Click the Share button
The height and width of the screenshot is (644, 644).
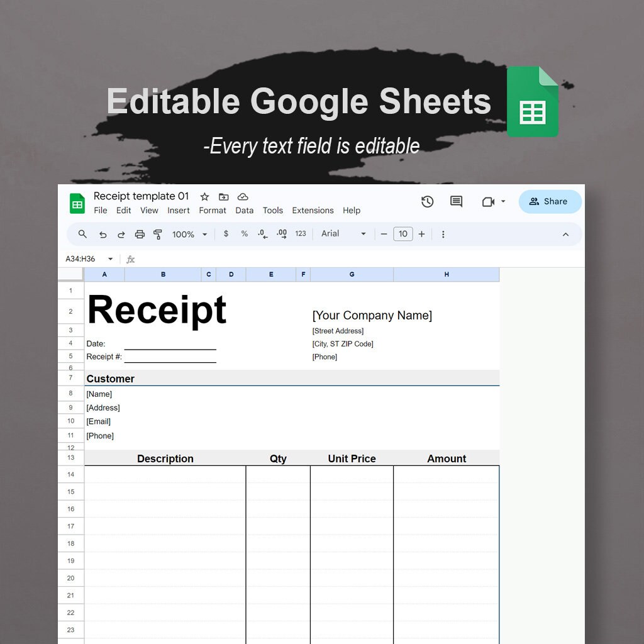(550, 201)
